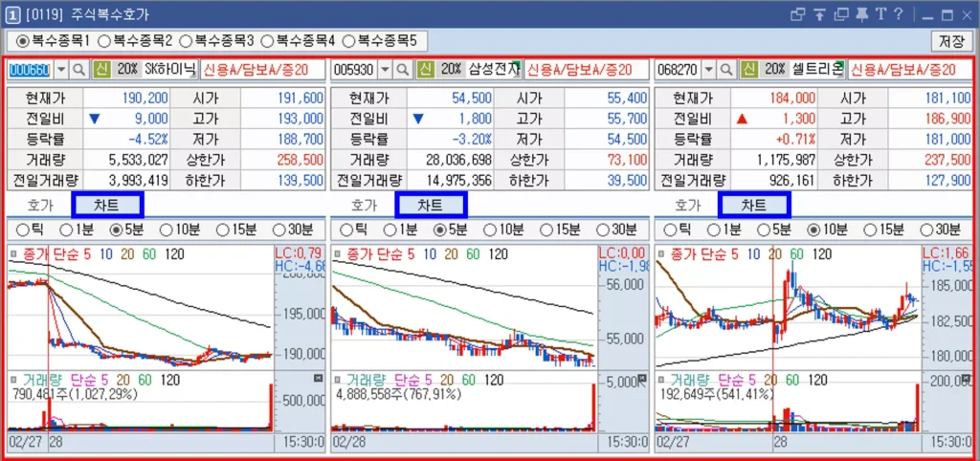
Task: Switch 삼성전자 panel to 호가 tab
Action: coord(365,205)
